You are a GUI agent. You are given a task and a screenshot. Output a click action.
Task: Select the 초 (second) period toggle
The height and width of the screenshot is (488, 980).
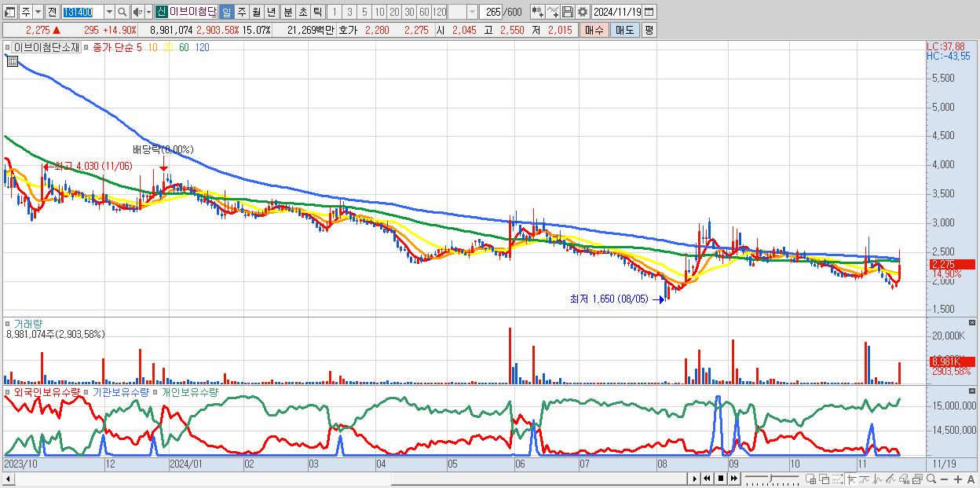(x=302, y=12)
